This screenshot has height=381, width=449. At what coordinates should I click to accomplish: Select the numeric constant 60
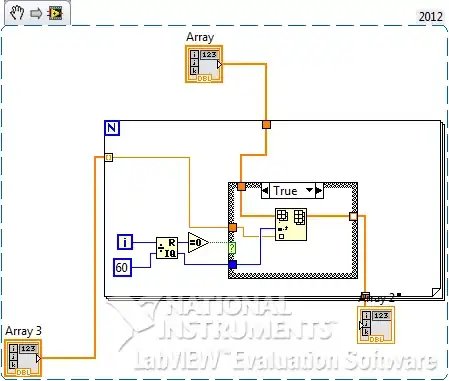coord(122,267)
